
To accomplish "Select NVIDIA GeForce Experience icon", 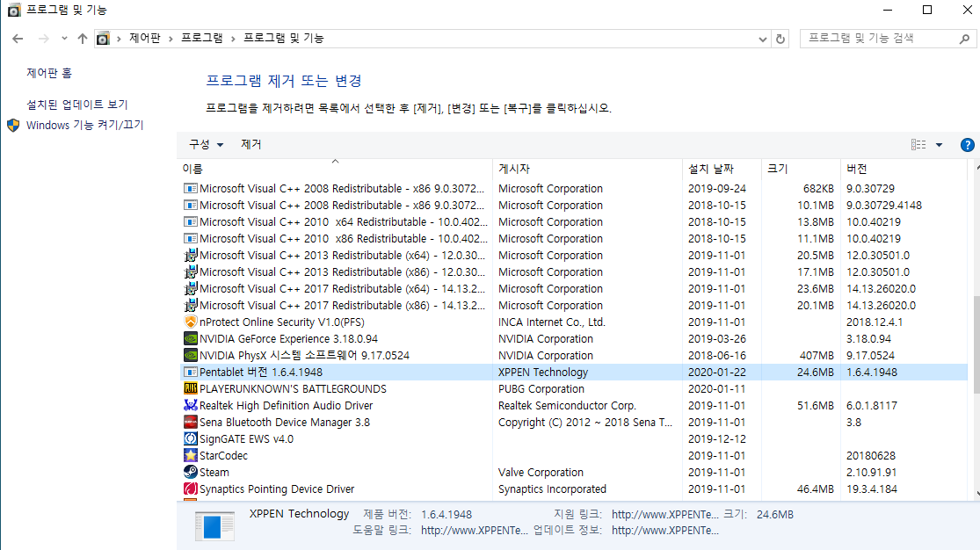I will tap(191, 339).
